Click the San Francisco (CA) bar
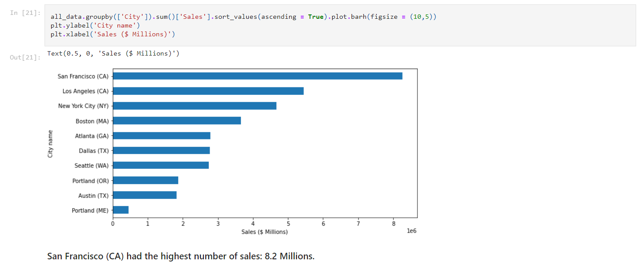Viewport: 644px width, 265px height. coord(258,76)
